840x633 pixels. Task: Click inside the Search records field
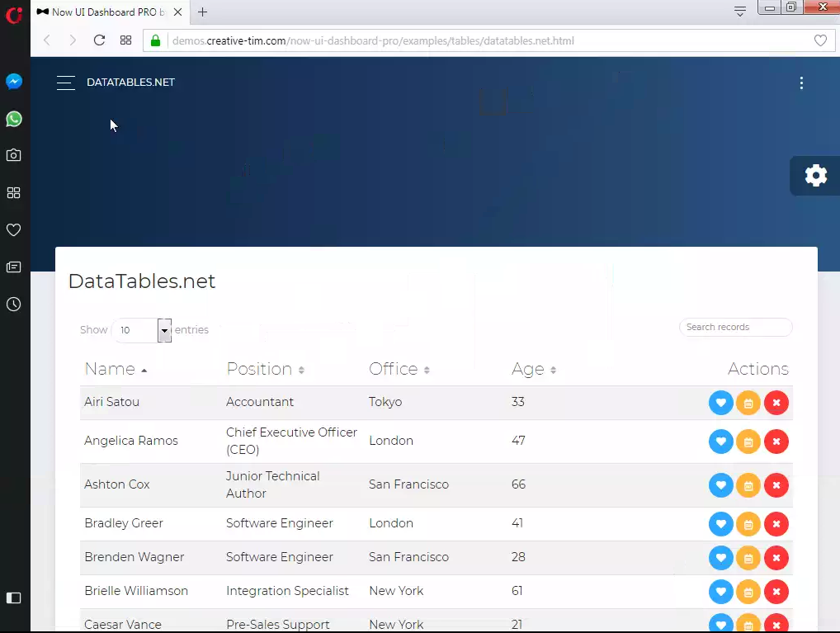pyautogui.click(x=734, y=327)
